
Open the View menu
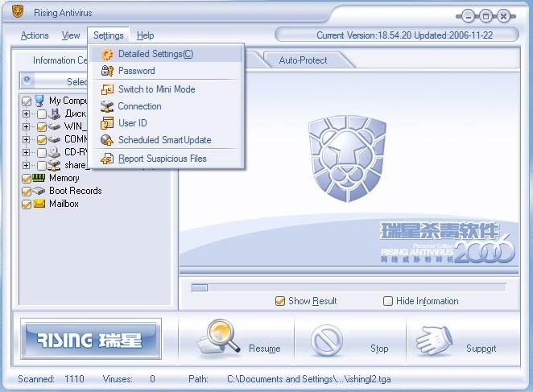pos(71,35)
